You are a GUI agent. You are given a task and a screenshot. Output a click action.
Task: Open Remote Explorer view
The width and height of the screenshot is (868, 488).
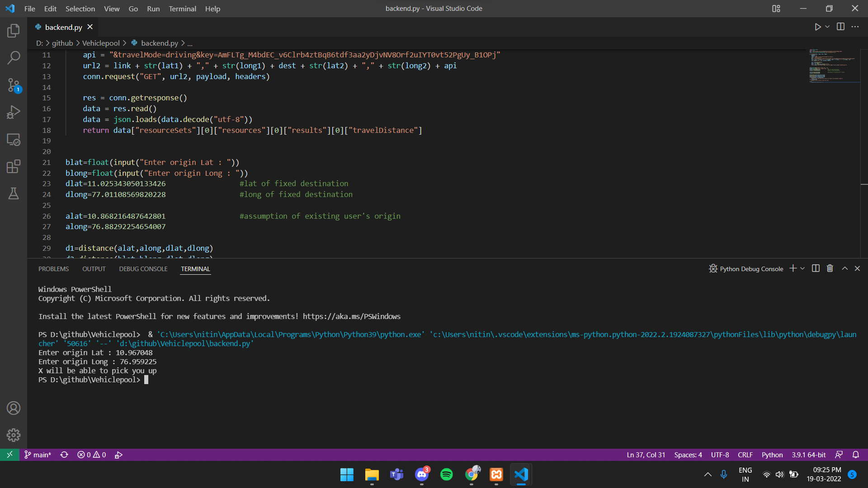[14, 140]
